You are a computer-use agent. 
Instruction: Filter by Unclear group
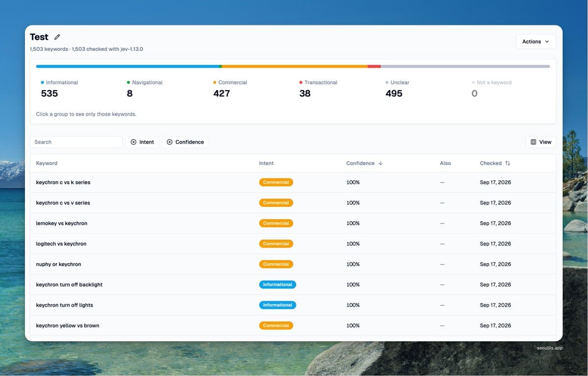click(397, 89)
